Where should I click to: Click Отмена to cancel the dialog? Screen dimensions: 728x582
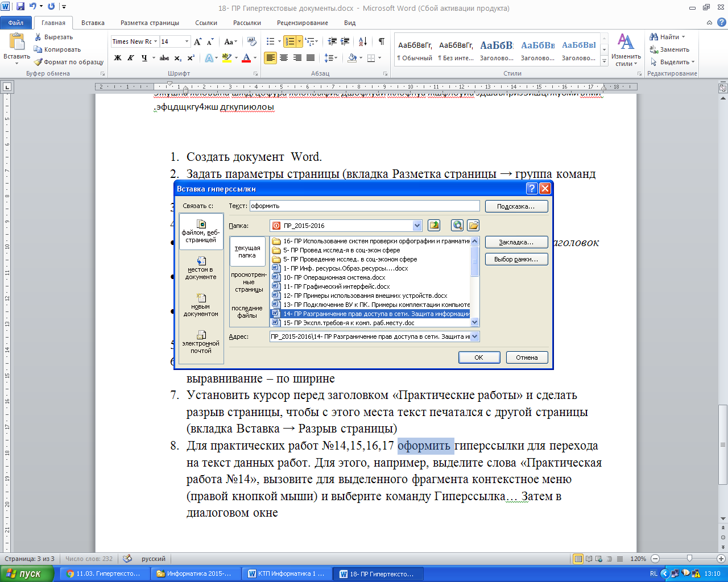click(527, 357)
